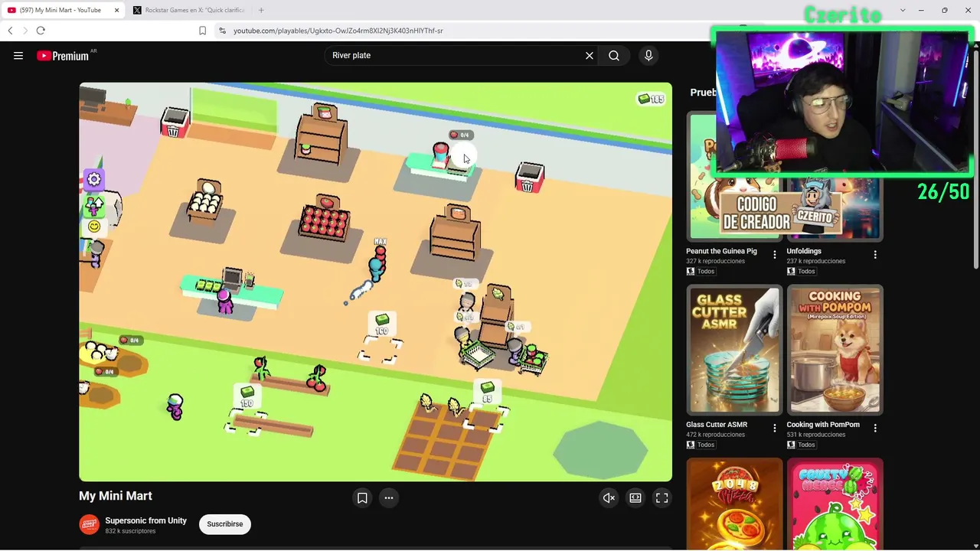Click the My Mini Mart title text

[x=116, y=496]
